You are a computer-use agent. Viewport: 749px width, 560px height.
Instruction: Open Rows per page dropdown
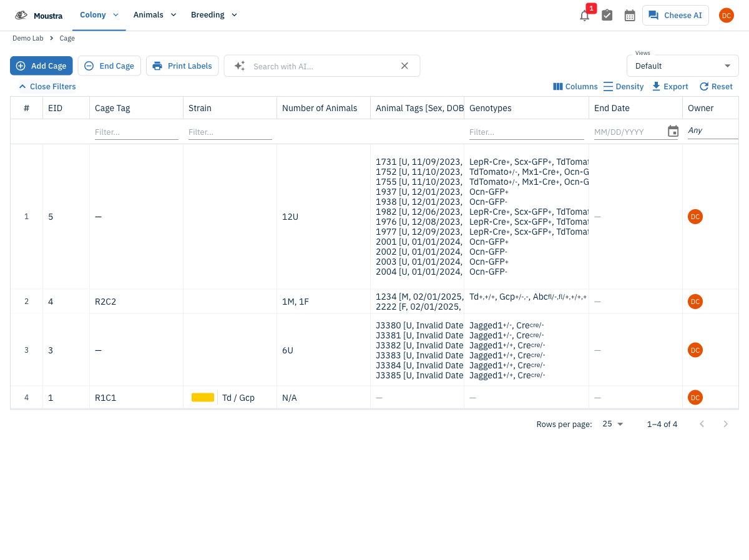tap(613, 424)
